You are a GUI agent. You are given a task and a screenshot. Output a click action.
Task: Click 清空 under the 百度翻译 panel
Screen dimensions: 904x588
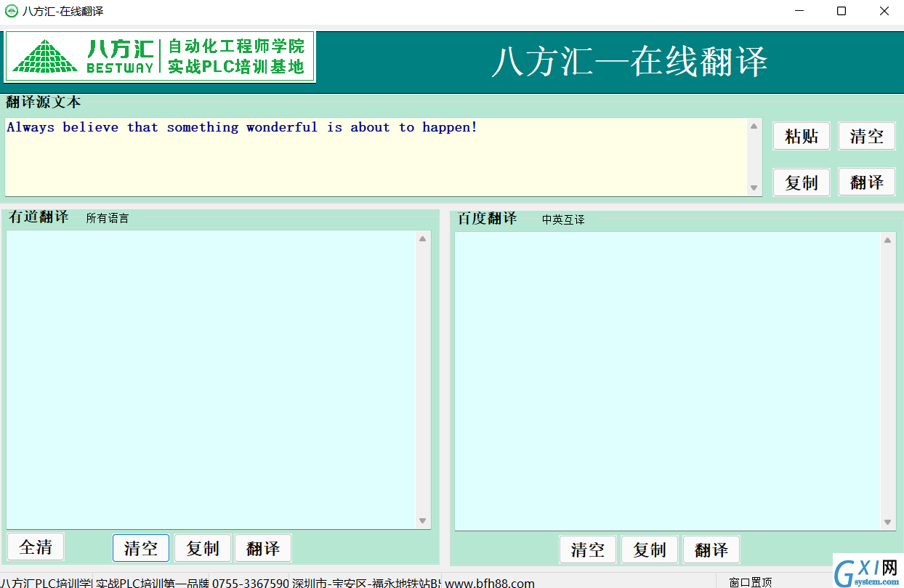click(x=587, y=549)
